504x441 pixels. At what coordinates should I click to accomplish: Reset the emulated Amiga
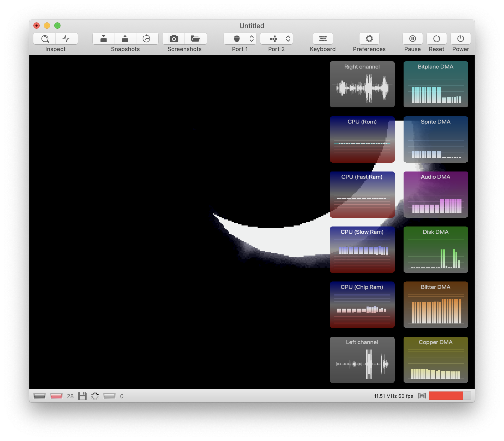[x=436, y=39]
